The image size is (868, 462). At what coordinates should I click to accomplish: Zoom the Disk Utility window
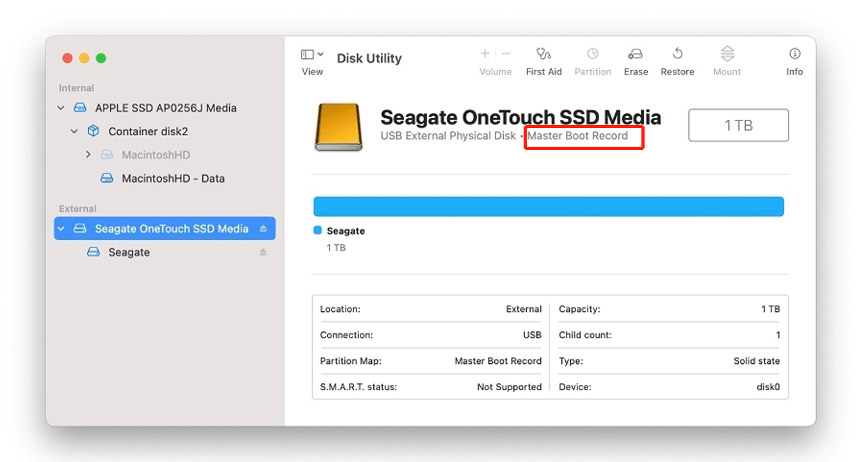click(100, 58)
